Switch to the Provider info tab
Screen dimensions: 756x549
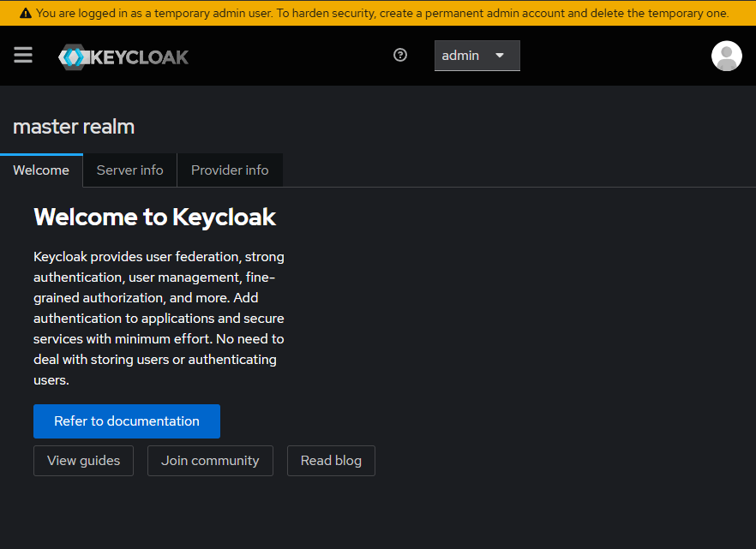point(230,170)
